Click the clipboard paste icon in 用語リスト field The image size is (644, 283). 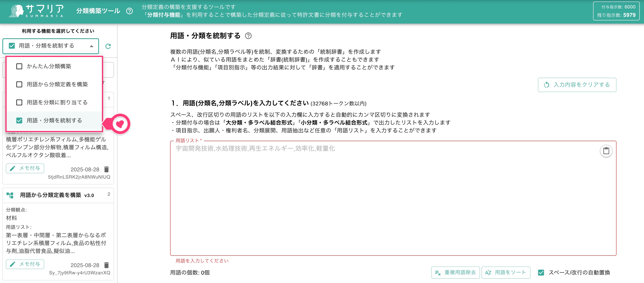coord(606,151)
